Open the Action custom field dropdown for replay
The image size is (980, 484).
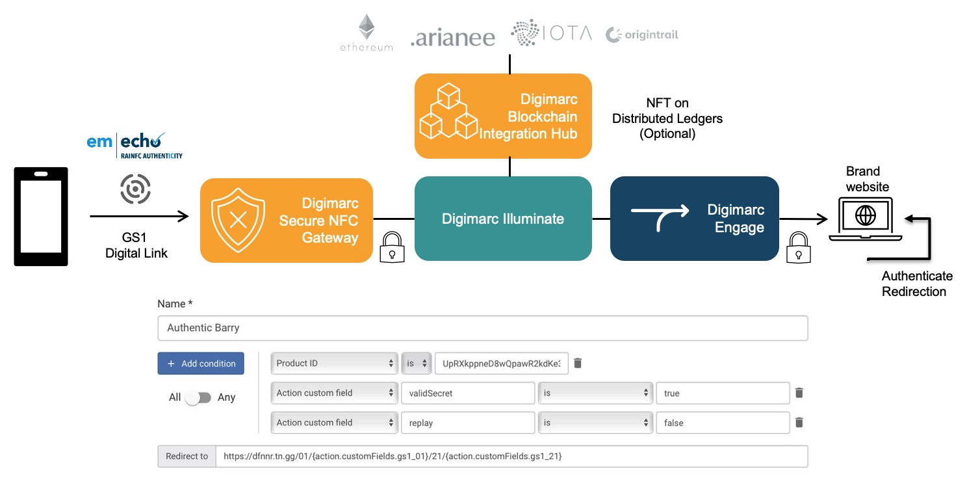[334, 422]
